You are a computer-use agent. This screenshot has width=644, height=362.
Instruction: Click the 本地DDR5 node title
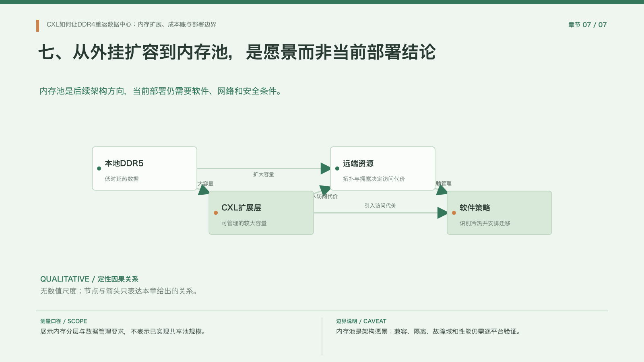point(124,163)
